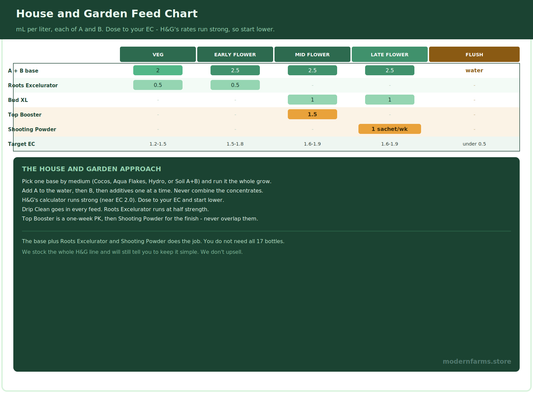Click the FLUSH column header
The image size is (533, 393).
(x=474, y=54)
